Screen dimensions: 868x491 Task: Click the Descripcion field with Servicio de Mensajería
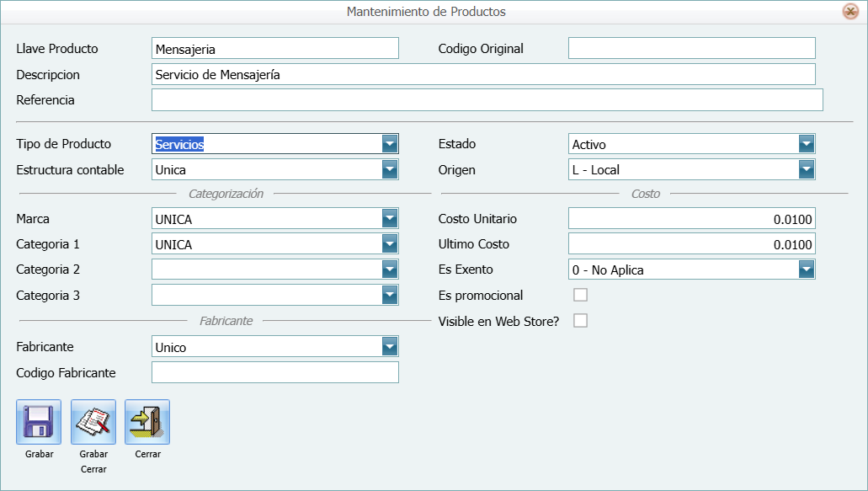pyautogui.click(x=484, y=73)
